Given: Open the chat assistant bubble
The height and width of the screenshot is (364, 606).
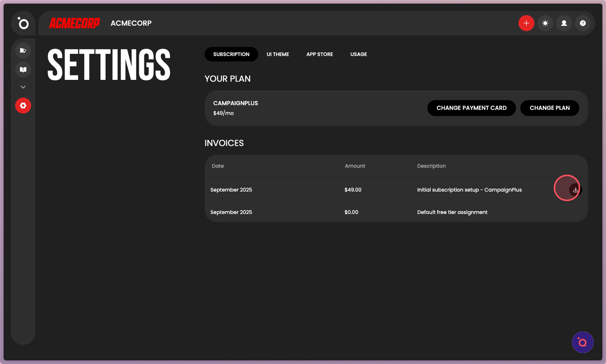Looking at the screenshot, I should click(583, 342).
